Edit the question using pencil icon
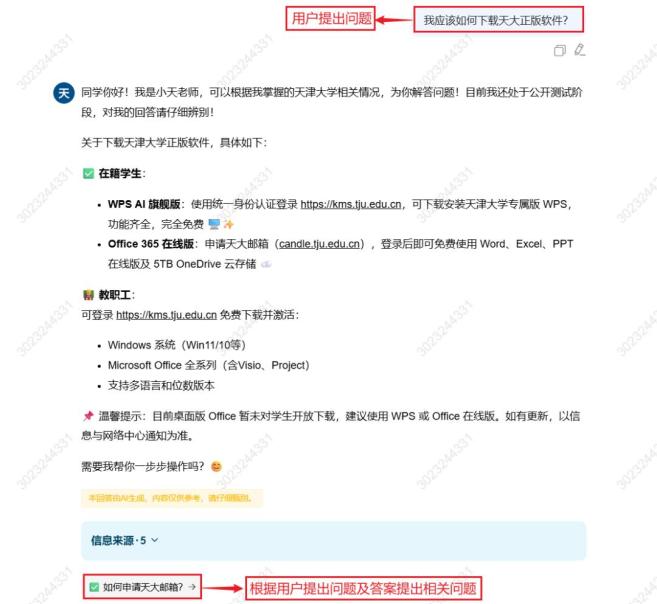This screenshot has width=657, height=604. 580,50
